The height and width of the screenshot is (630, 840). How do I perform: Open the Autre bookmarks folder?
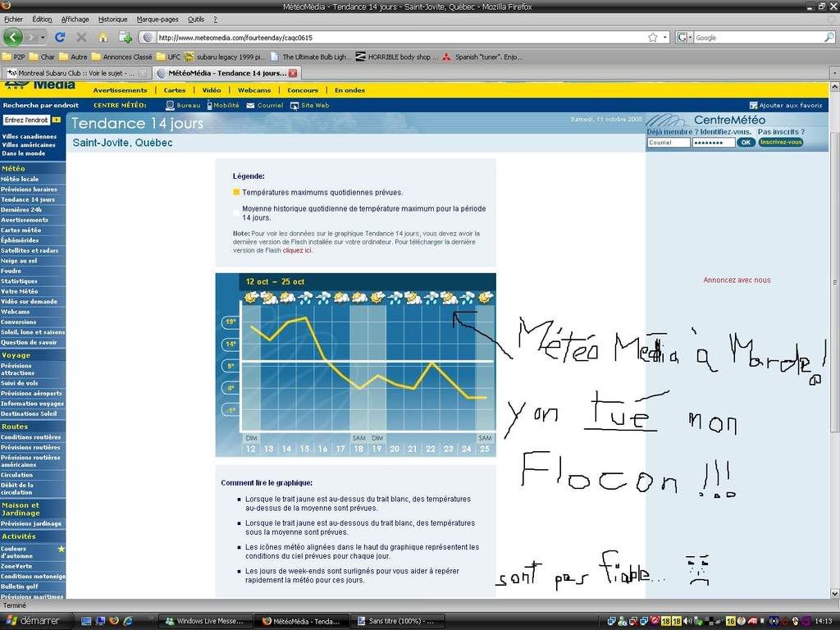click(x=73, y=57)
